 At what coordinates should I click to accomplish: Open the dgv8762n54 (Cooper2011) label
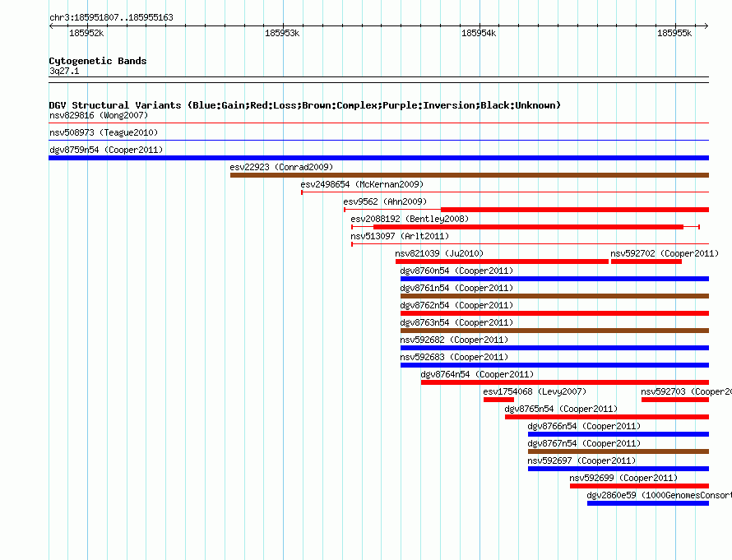point(456,305)
